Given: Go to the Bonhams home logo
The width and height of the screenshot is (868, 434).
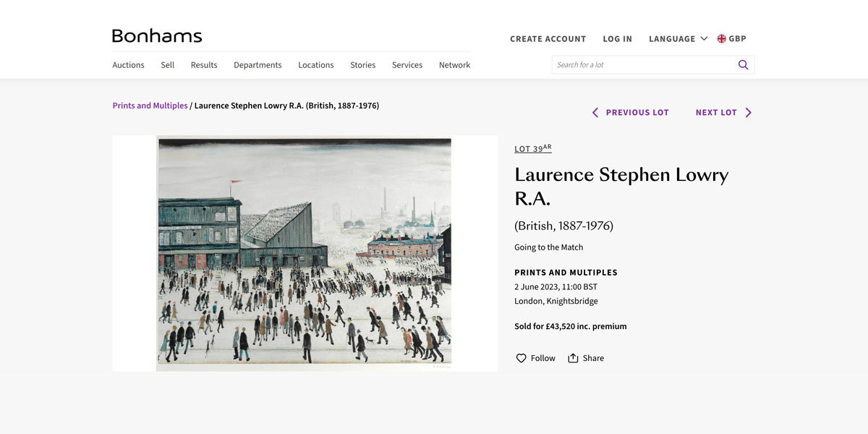Looking at the screenshot, I should (157, 35).
